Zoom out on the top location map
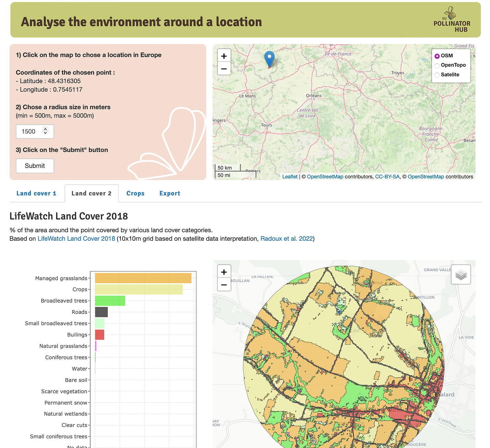The image size is (490, 448). click(x=224, y=69)
